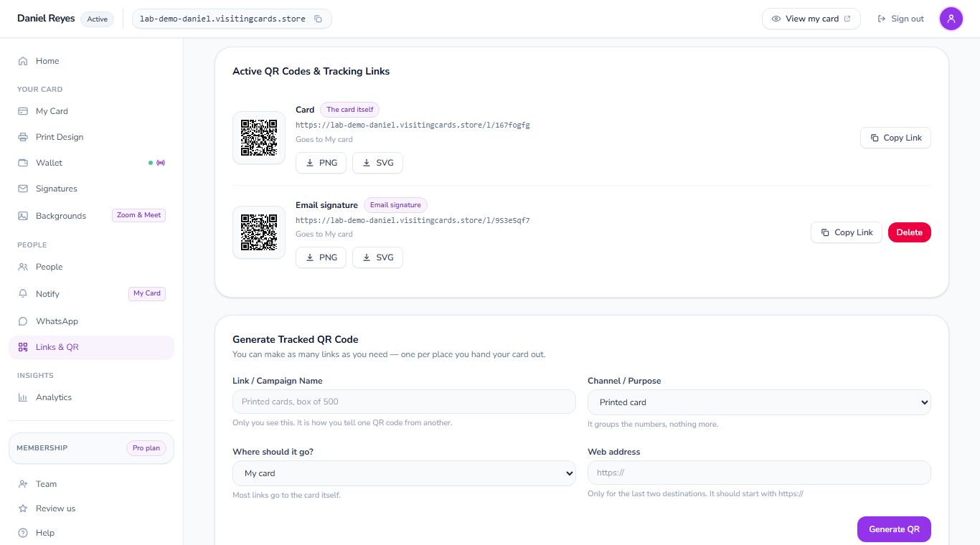Delete the Email signature link

910,232
